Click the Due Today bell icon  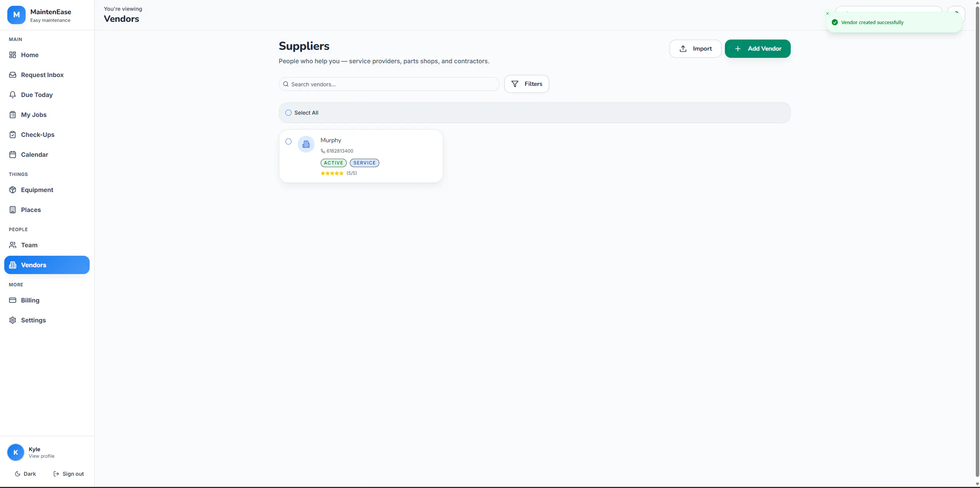pyautogui.click(x=13, y=95)
